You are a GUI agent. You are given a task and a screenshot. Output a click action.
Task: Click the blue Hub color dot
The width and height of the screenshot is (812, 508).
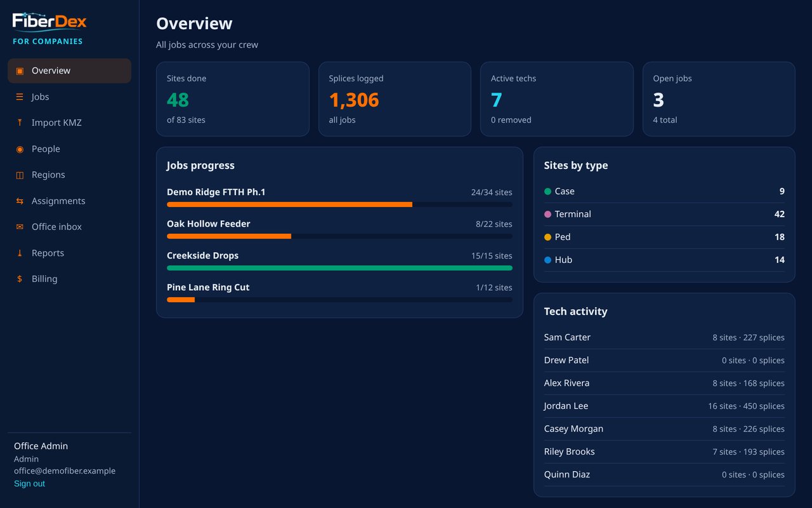[x=548, y=260]
